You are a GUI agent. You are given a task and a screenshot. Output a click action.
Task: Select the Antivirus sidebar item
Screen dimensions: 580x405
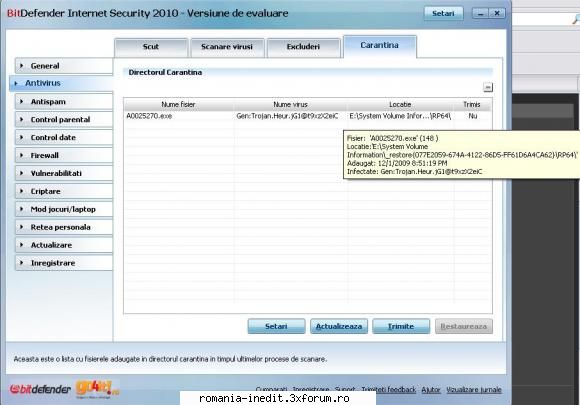tap(61, 83)
